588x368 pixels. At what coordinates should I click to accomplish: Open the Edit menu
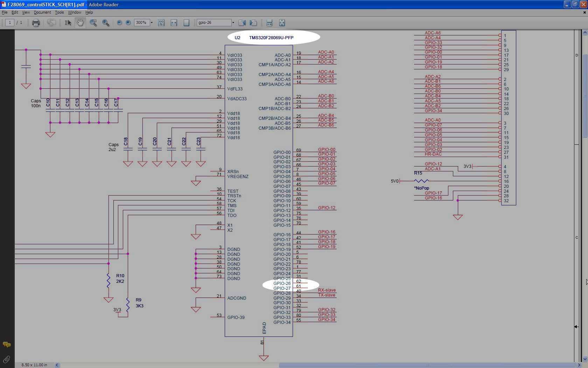(15, 12)
